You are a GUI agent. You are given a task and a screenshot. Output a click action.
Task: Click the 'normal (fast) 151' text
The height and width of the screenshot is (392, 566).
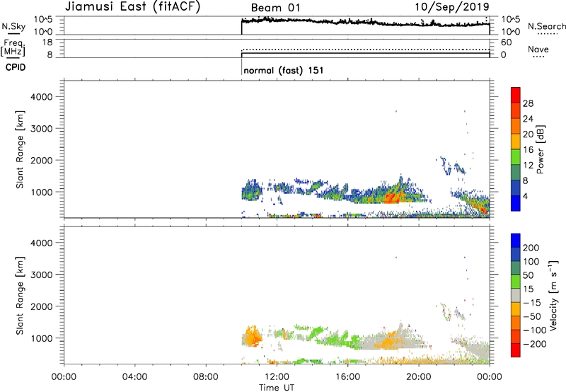coord(284,70)
